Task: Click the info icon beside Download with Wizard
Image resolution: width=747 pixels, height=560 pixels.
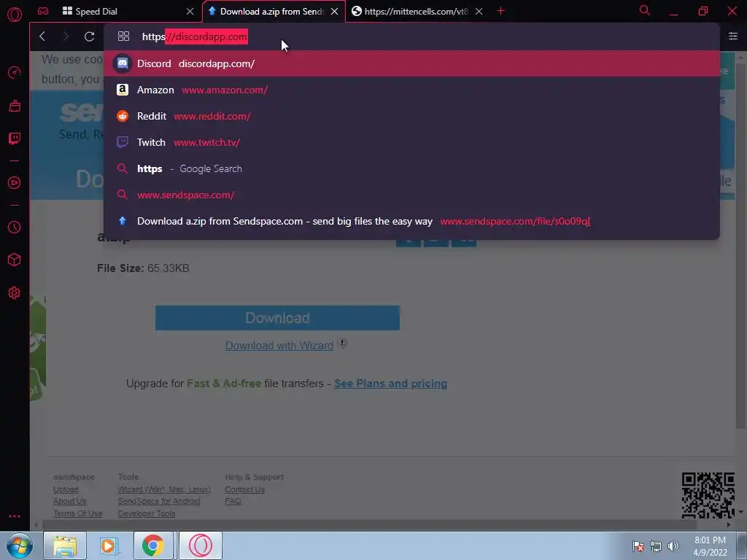Action: 342,343
